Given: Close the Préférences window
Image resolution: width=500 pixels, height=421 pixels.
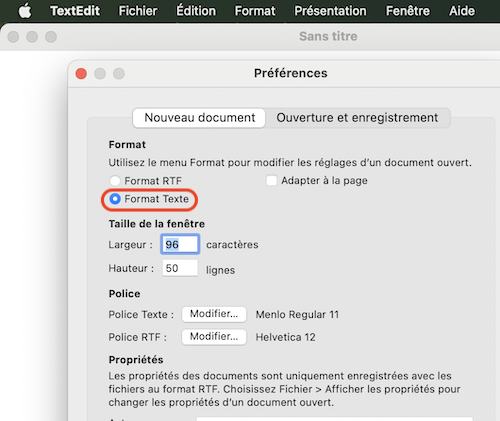Looking at the screenshot, I should click(x=81, y=73).
